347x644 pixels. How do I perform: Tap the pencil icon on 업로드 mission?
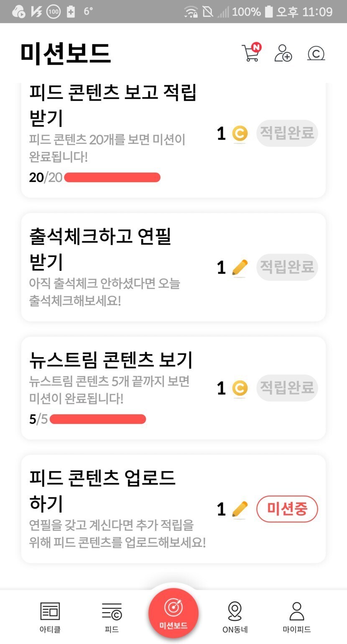[240, 509]
